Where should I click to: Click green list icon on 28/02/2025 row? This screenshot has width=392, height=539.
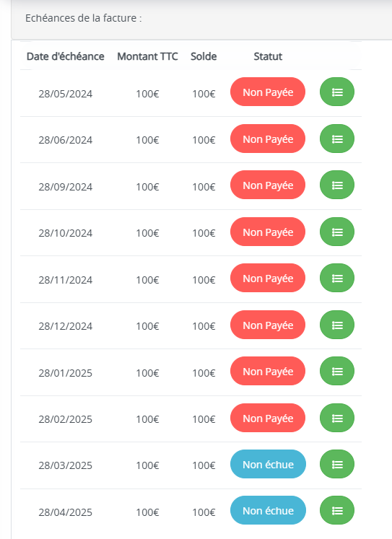coord(337,418)
